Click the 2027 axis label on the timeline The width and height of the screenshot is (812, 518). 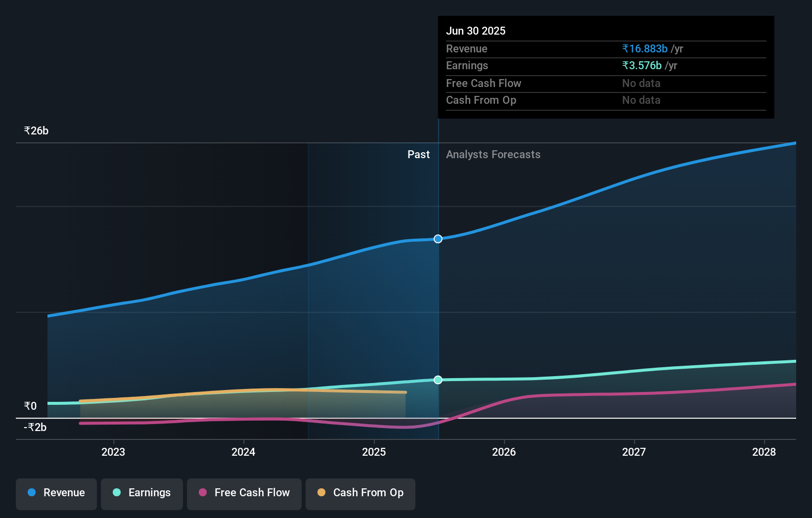click(634, 451)
